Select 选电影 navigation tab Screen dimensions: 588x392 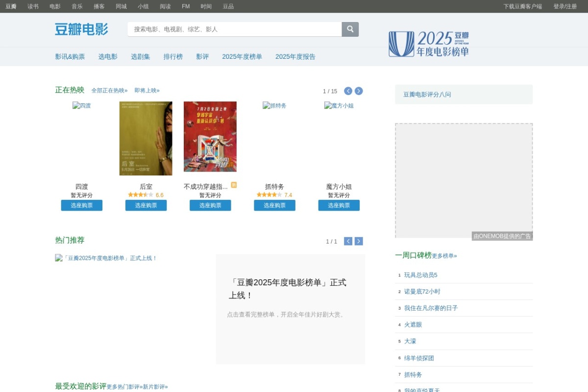pos(108,57)
